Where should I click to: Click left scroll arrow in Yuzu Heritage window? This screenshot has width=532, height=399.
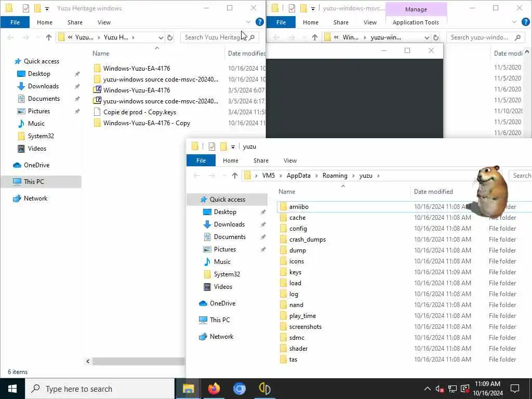[x=88, y=362]
